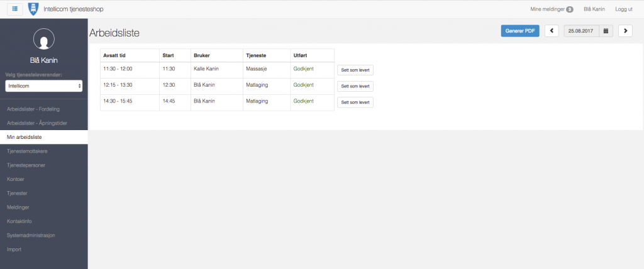
Task: Open the calendar date picker icon
Action: (x=606, y=31)
